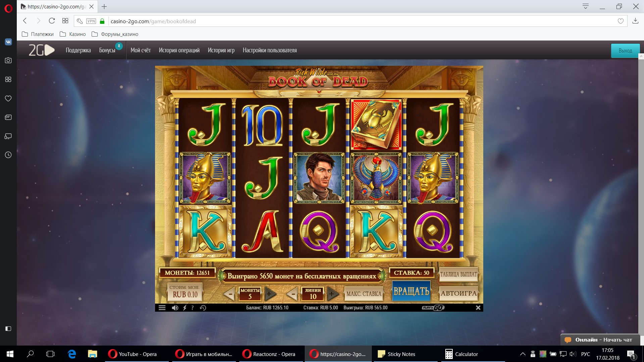Show hidden system tray icons chevron
The image size is (644, 362).
523,354
